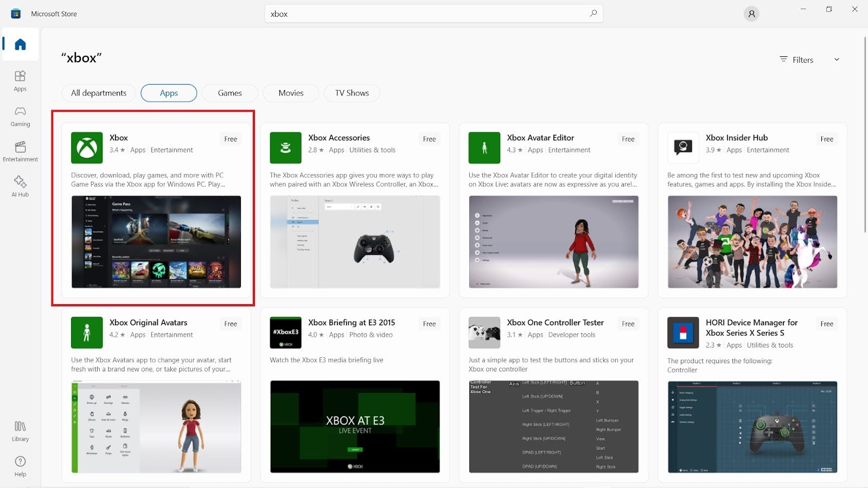This screenshot has height=488, width=868.
Task: Open the Xbox at E3 live event thumbnail
Action: click(x=355, y=427)
